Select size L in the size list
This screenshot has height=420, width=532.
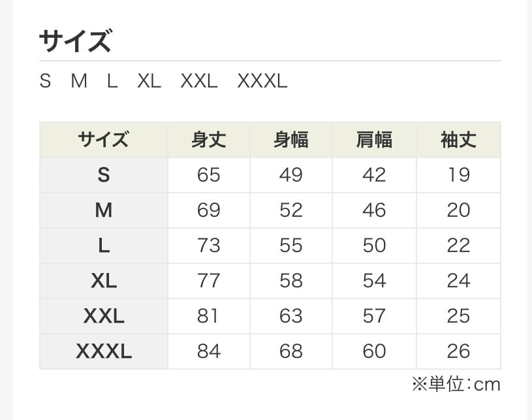point(112,81)
